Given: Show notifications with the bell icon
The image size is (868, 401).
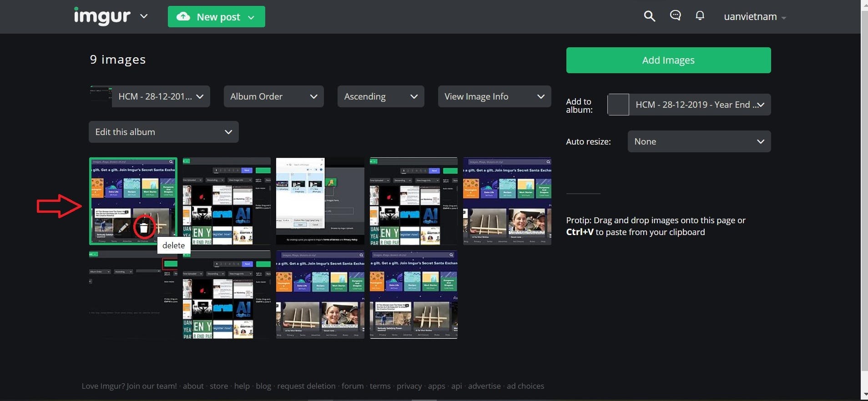Looking at the screenshot, I should pyautogui.click(x=700, y=16).
